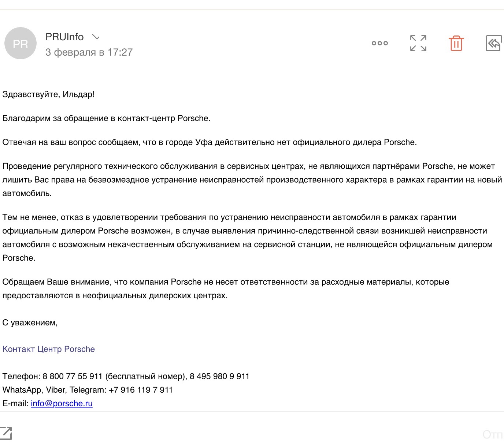The image size is (504, 444).
Task: Reply to all with double-arrow icon
Action: tap(494, 44)
